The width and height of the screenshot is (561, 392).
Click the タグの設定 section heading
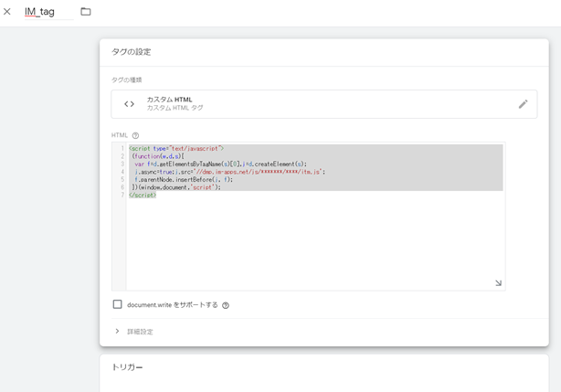pos(131,52)
